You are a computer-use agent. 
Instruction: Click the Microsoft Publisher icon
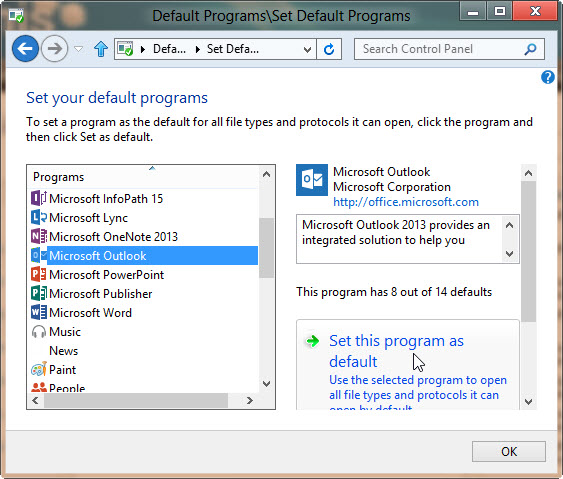click(39, 293)
